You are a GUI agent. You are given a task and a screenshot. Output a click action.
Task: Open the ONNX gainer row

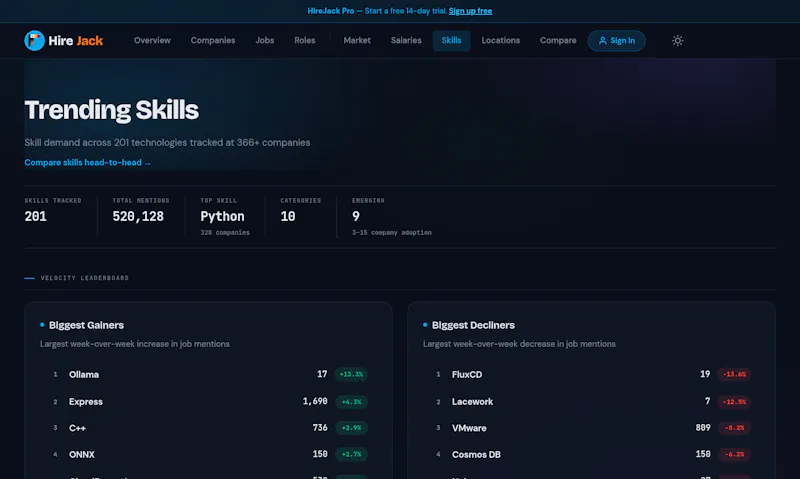point(208,455)
